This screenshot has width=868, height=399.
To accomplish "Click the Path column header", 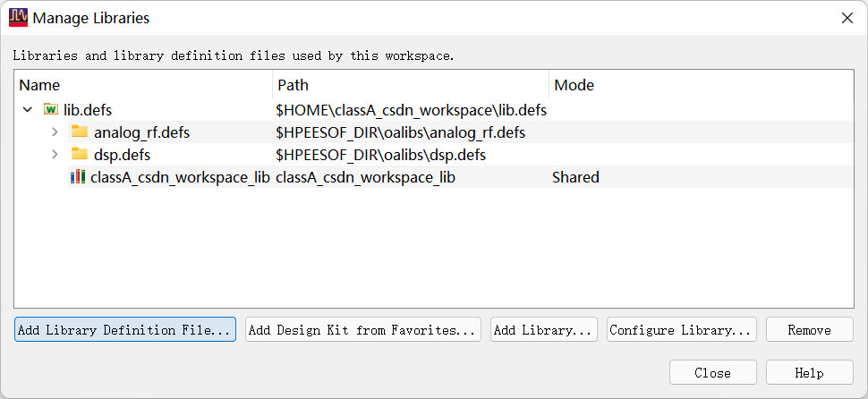I will (410, 85).
